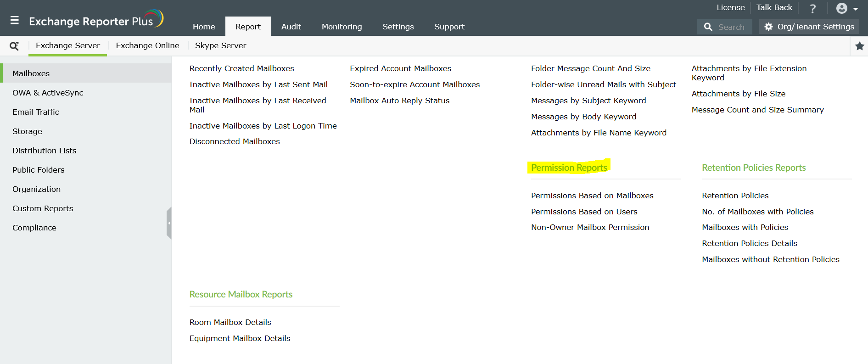Open Expired Account Mailboxes report
The image size is (868, 364).
click(401, 68)
